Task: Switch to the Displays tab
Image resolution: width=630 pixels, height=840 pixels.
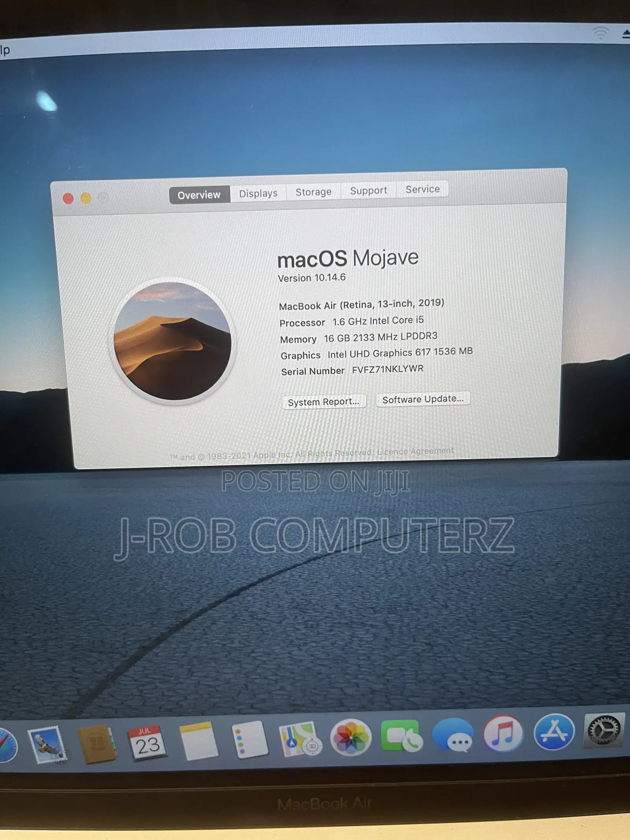Action: click(x=258, y=193)
